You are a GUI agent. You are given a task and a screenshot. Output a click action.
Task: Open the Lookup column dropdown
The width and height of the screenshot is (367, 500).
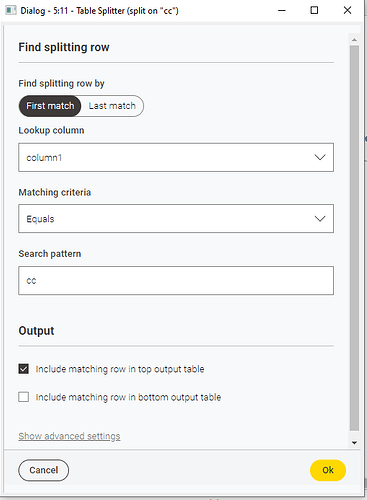point(176,157)
